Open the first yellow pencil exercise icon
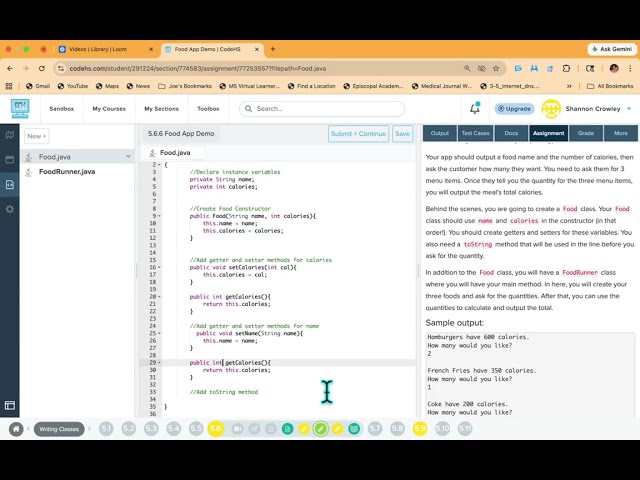640x480 pixels. point(304,429)
